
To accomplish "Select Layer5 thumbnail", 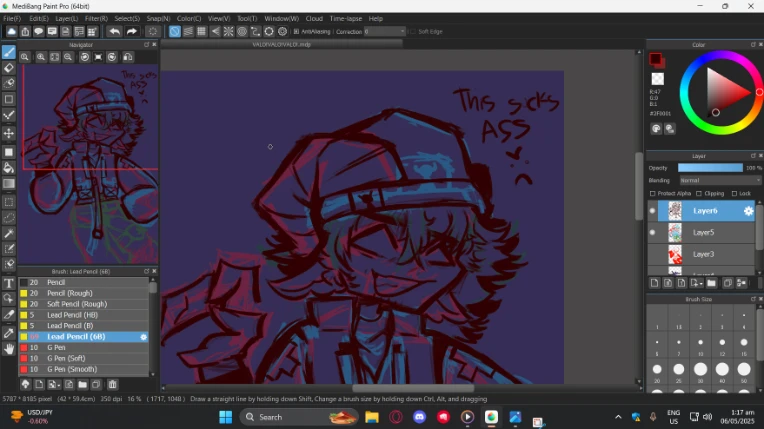I will click(675, 233).
